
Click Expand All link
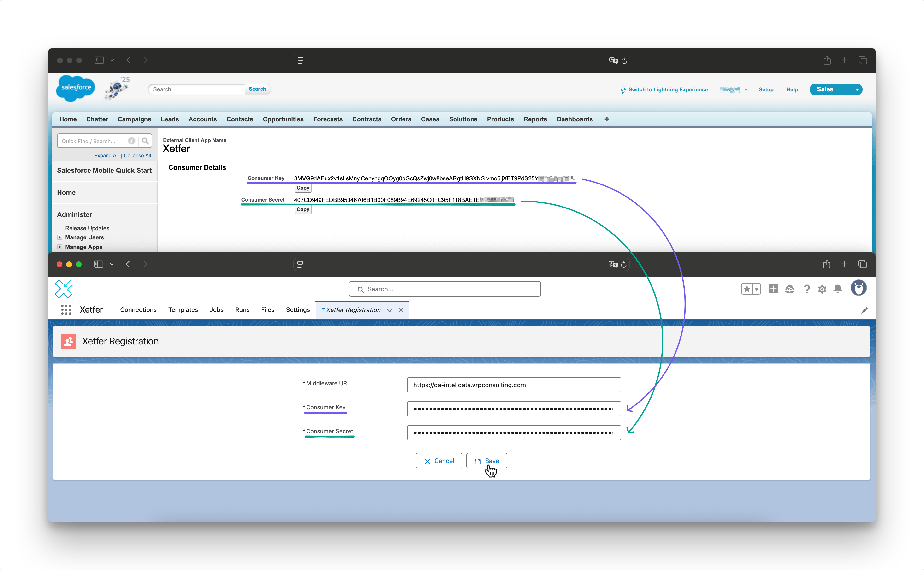(x=106, y=155)
